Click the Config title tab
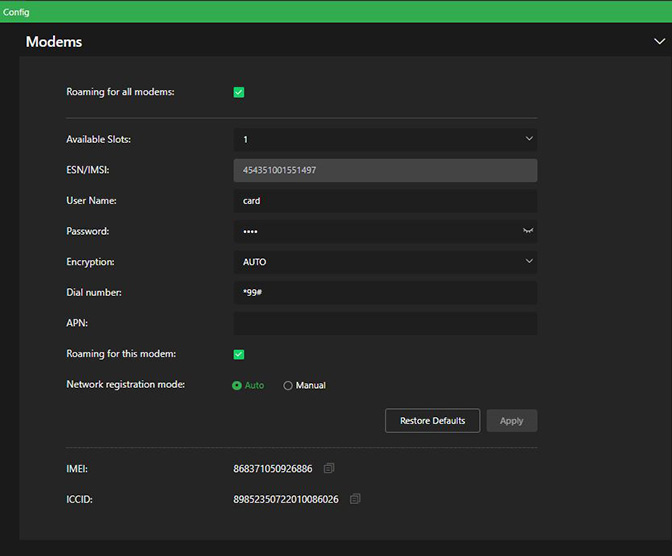The height and width of the screenshot is (556, 672). point(17,12)
